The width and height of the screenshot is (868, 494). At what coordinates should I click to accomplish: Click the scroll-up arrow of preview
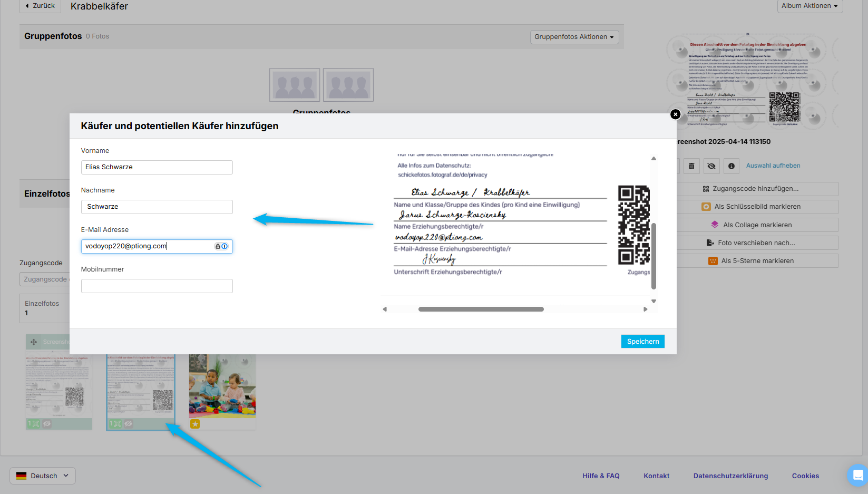(x=654, y=159)
